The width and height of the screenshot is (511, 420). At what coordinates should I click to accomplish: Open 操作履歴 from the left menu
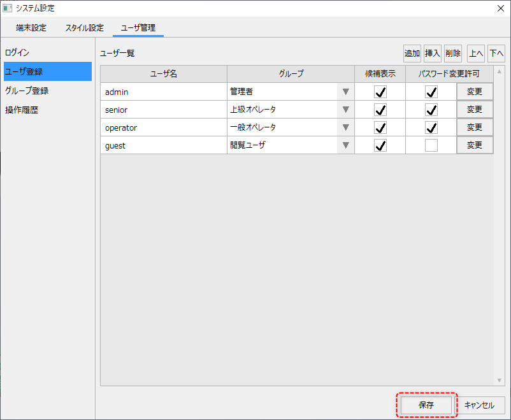(x=22, y=110)
